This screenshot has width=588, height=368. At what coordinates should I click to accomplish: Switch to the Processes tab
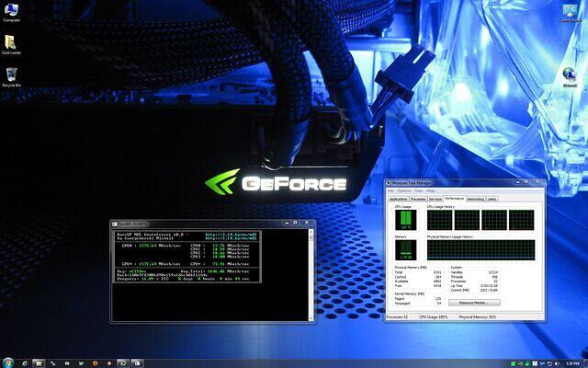coord(418,198)
